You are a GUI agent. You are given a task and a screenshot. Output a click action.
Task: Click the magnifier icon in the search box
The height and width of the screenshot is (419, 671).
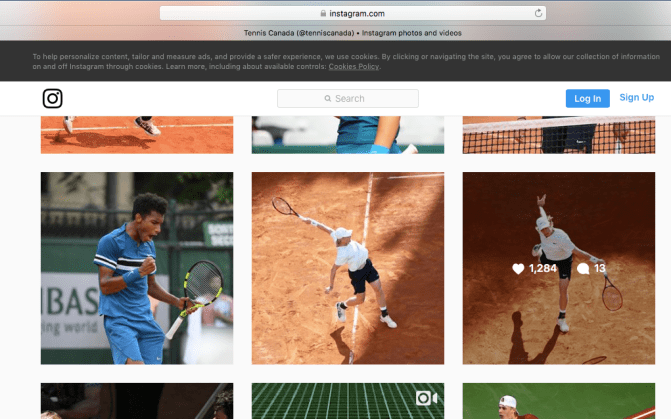328,99
